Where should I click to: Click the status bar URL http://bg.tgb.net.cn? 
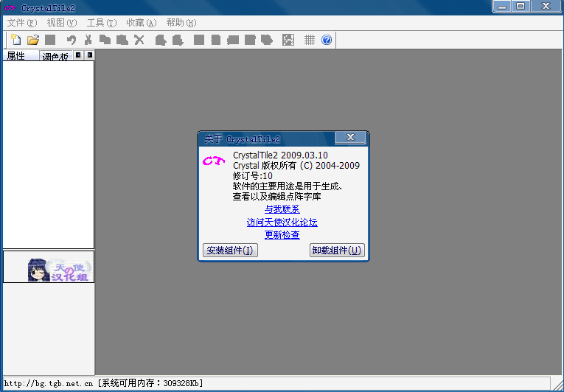coord(49,383)
